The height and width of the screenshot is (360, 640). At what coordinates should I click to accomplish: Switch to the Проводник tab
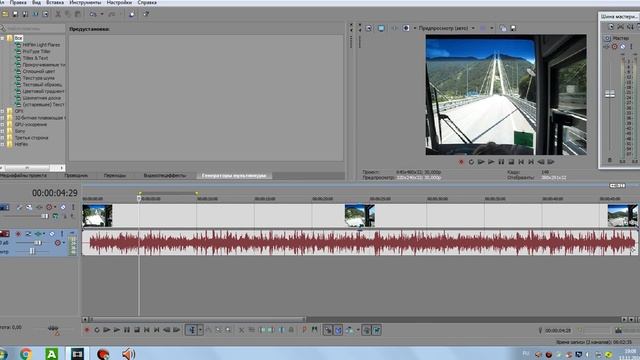pos(76,176)
